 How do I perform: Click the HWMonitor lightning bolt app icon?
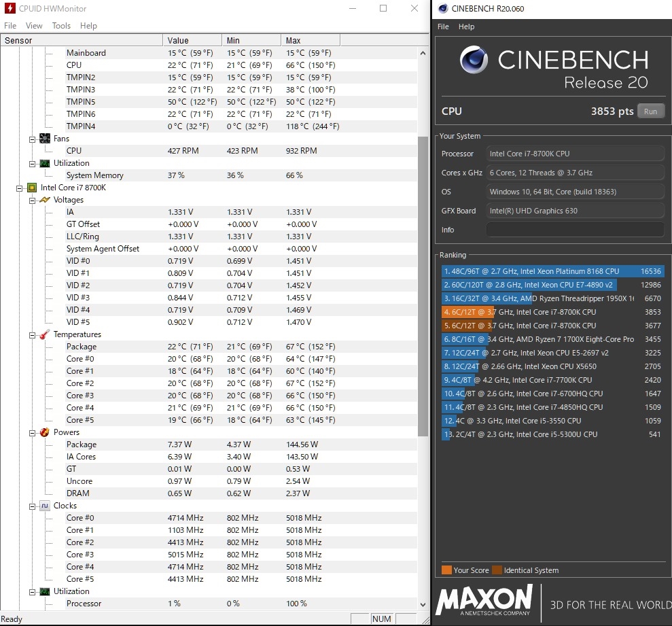(x=10, y=8)
